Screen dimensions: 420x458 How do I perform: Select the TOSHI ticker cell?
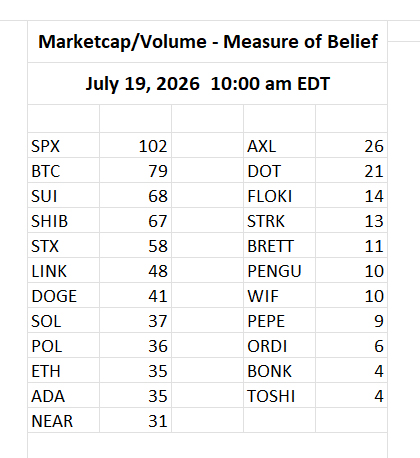pyautogui.click(x=279, y=395)
